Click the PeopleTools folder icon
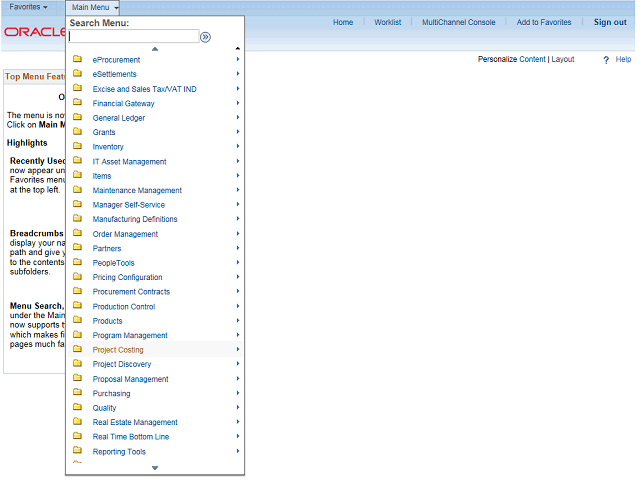640x480 pixels. click(77, 262)
